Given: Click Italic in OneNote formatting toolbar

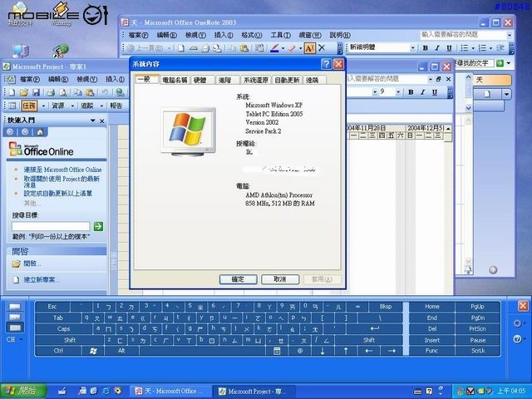Looking at the screenshot, I should [x=437, y=48].
